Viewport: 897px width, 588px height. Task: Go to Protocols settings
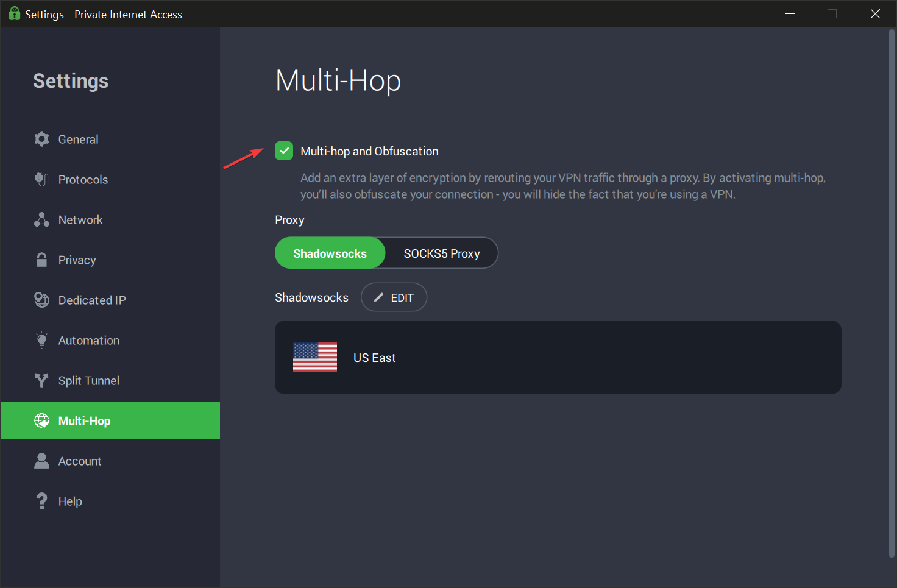[110, 179]
